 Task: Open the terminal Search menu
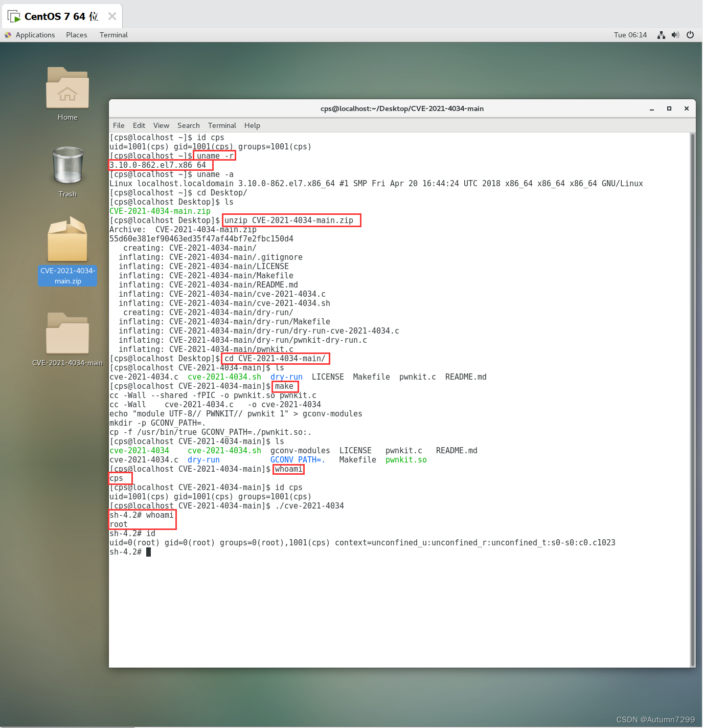[189, 125]
